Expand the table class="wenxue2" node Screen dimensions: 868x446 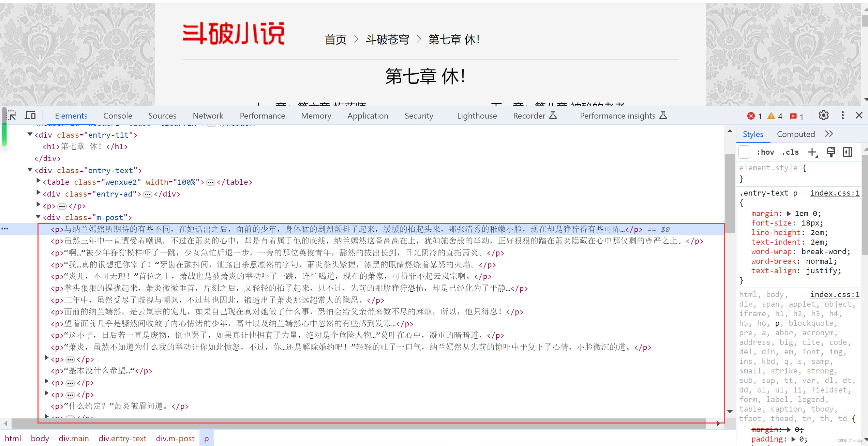[x=38, y=181]
